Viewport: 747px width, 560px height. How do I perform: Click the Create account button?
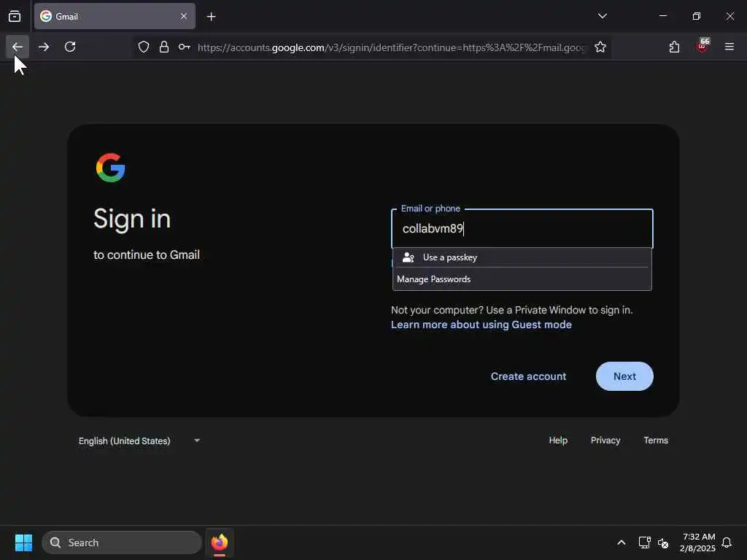[528, 376]
